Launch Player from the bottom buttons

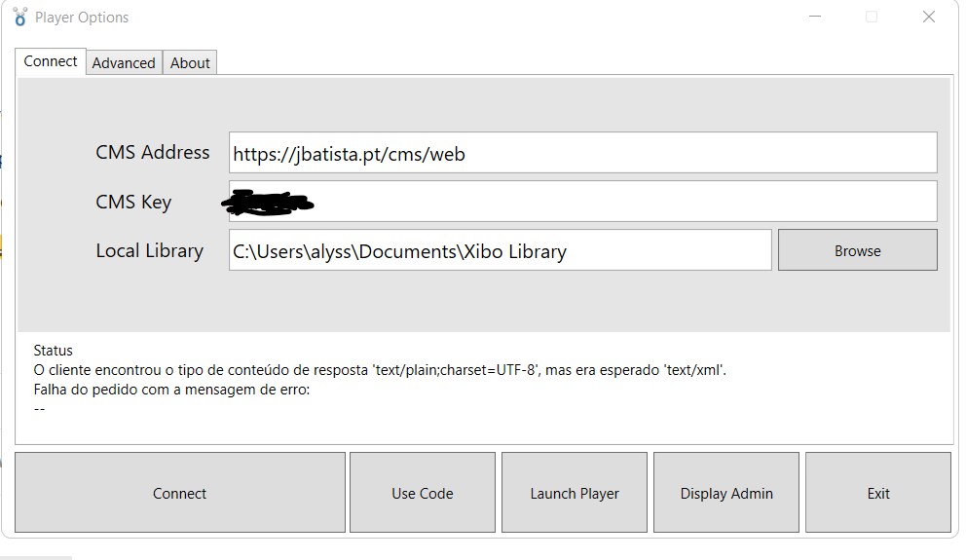575,493
